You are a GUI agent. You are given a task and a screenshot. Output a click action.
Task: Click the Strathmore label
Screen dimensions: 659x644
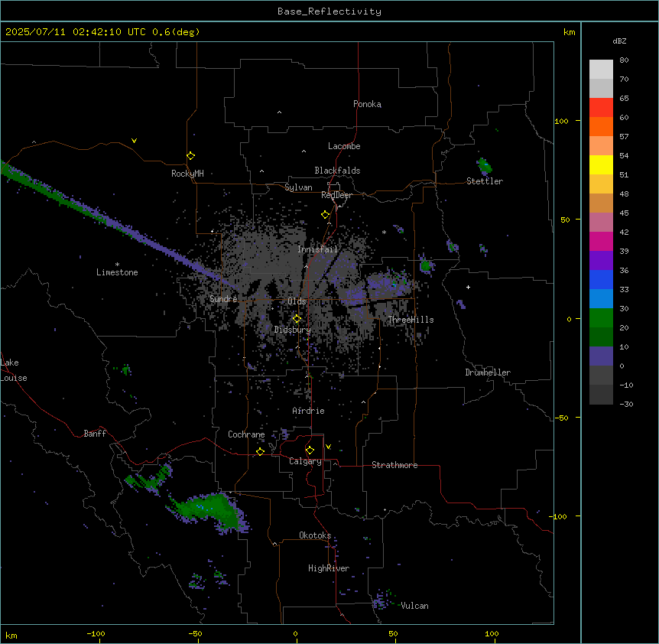point(394,465)
